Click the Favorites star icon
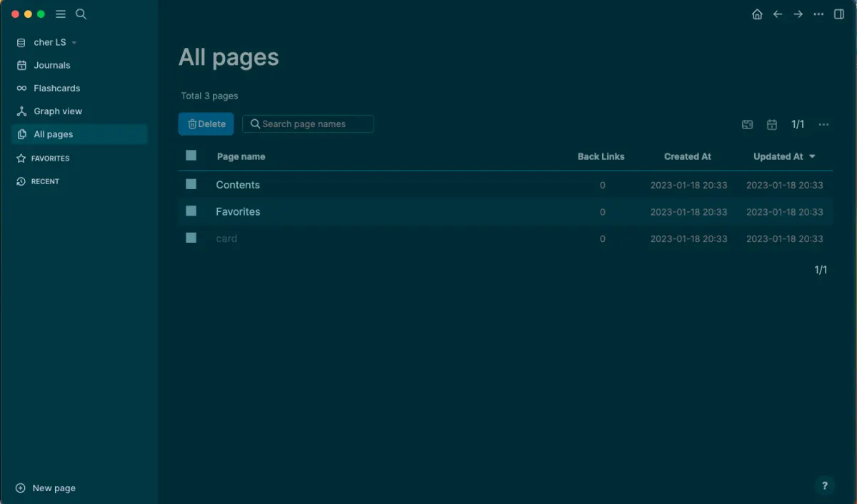This screenshot has height=504, width=857. [x=21, y=158]
